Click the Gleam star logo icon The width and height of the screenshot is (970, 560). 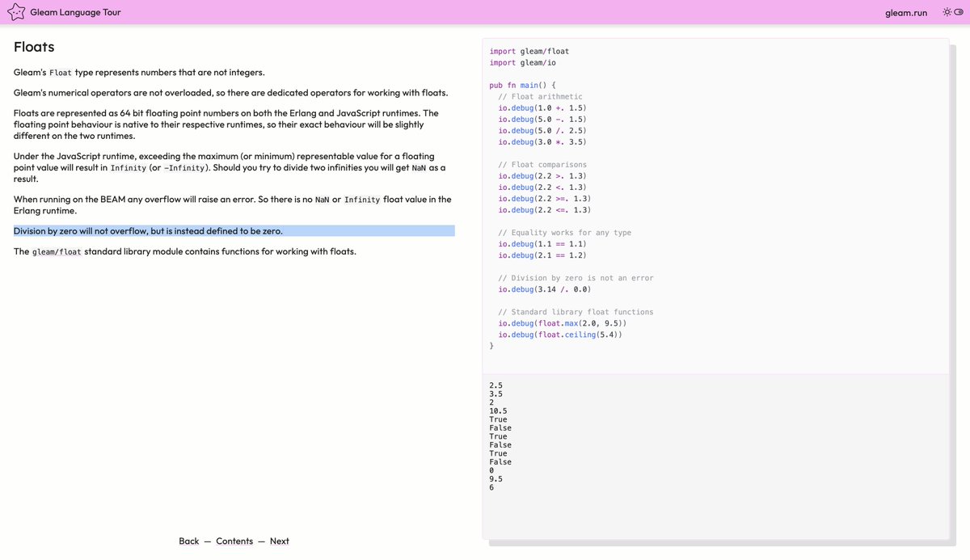coord(15,12)
